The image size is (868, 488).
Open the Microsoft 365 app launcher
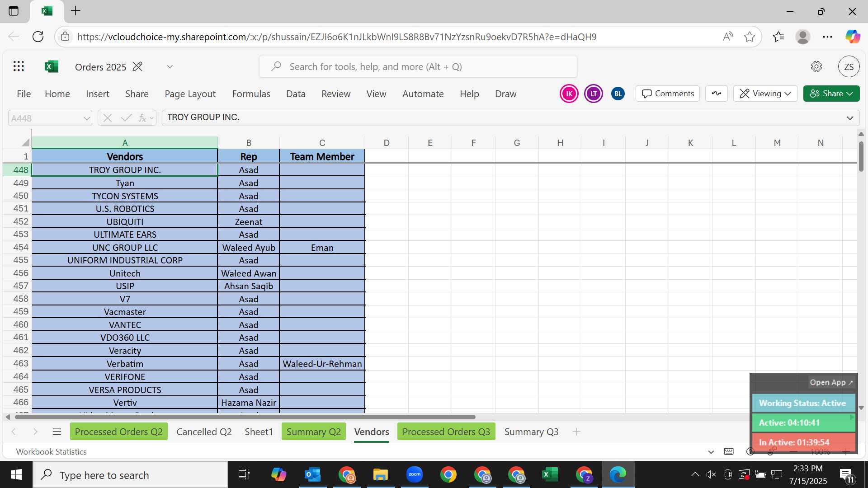point(19,66)
